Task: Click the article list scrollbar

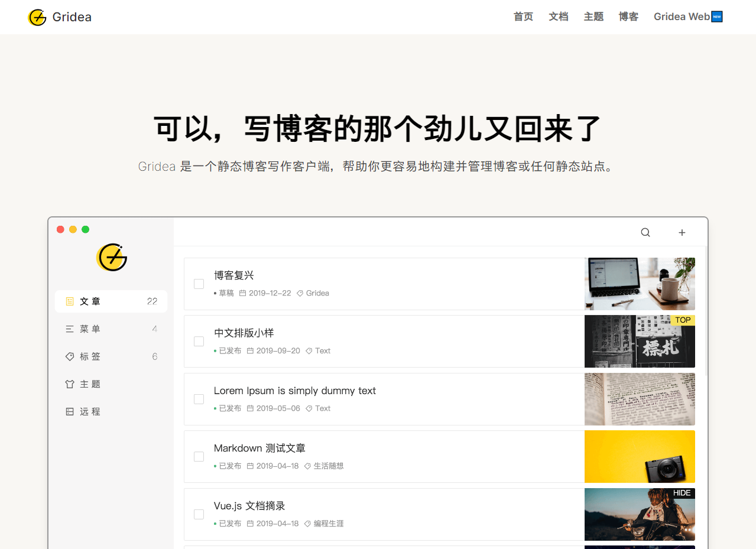Action: click(706, 313)
